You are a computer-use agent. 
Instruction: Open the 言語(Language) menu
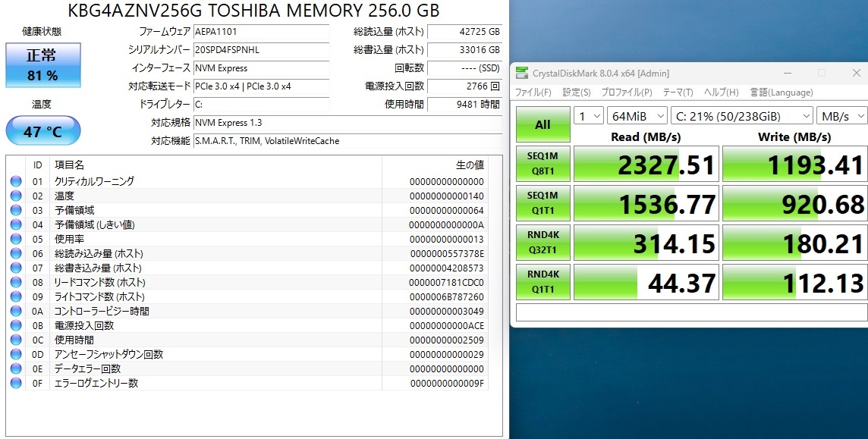pyautogui.click(x=781, y=93)
